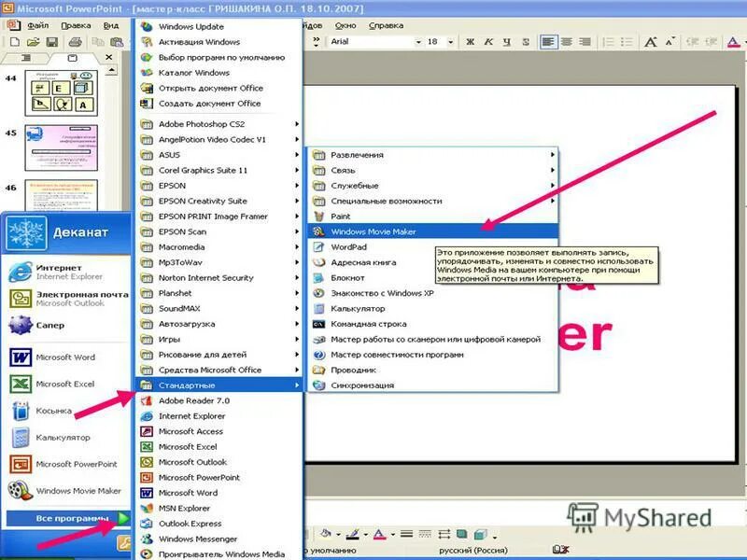Click the Деканат user picture in Start menu

tap(27, 232)
